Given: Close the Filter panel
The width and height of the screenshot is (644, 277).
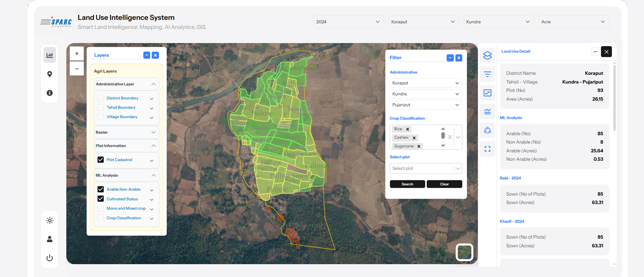Looking at the screenshot, I should coord(458,58).
